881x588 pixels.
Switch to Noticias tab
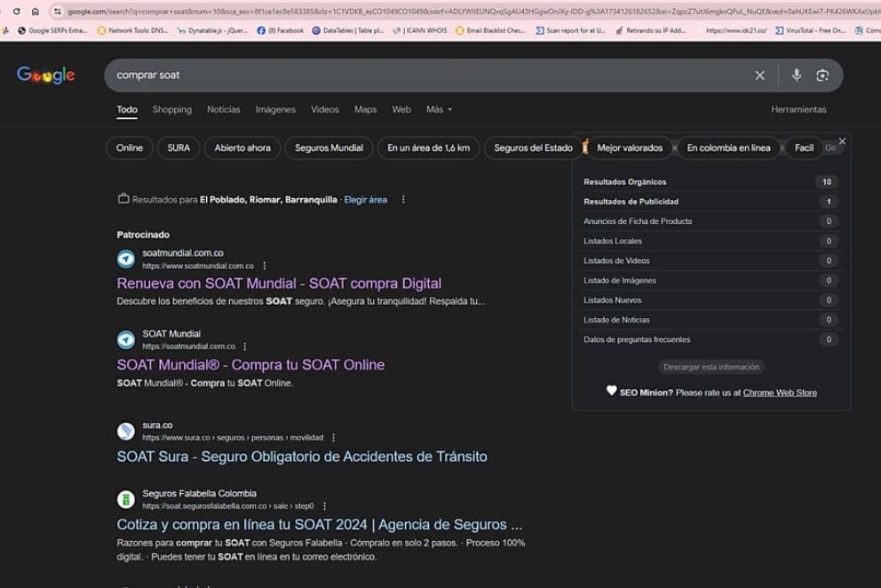pos(223,109)
